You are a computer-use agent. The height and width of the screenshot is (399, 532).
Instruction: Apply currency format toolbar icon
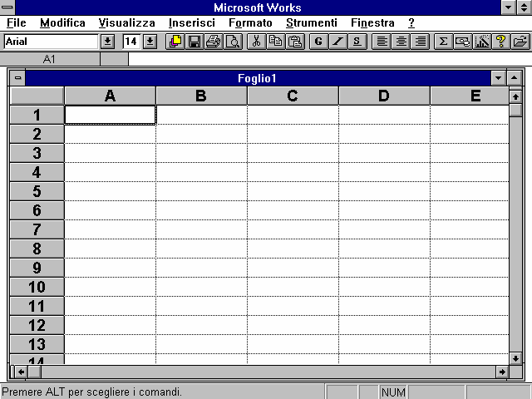tap(463, 42)
